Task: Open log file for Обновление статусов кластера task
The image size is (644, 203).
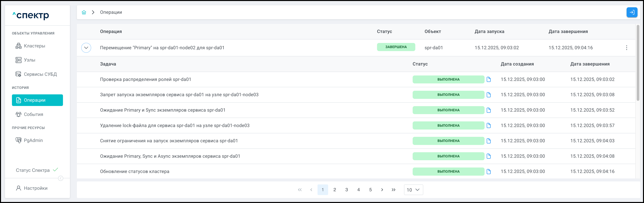Action: [x=489, y=171]
